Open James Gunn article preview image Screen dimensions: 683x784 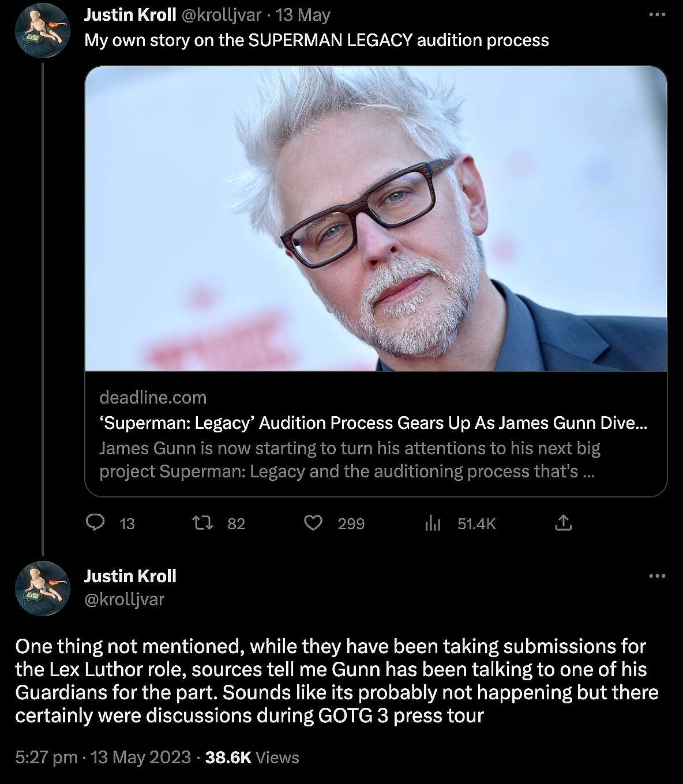[x=376, y=218]
